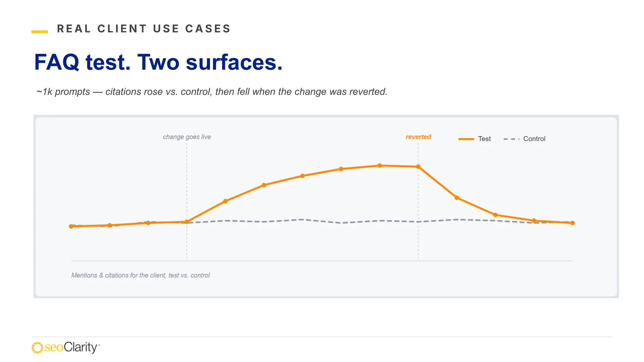
Task: Toggle the Control series legend label
Action: [x=534, y=139]
